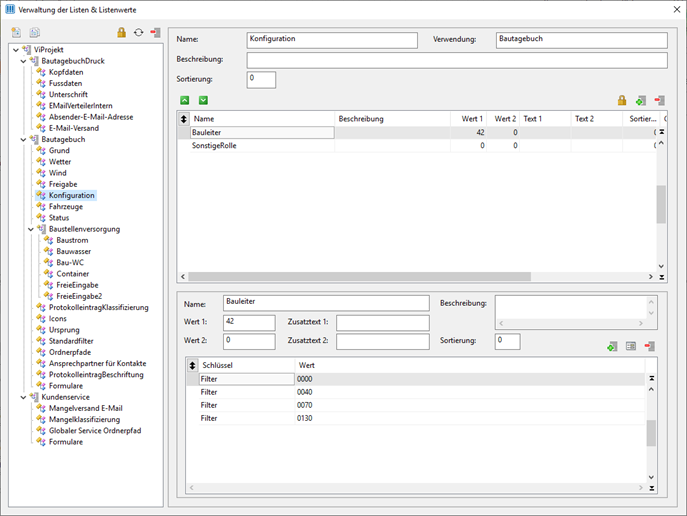The height and width of the screenshot is (516, 687).
Task: Click the top Sortierung field
Action: 261,80
